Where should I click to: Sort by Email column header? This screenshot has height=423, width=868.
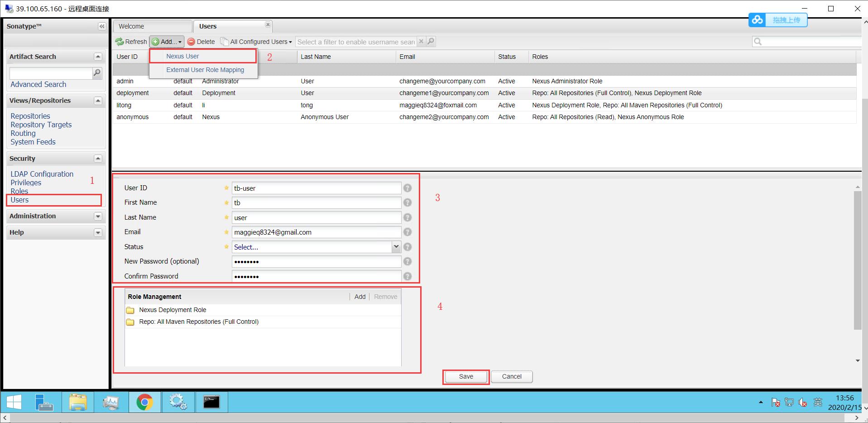pos(445,57)
